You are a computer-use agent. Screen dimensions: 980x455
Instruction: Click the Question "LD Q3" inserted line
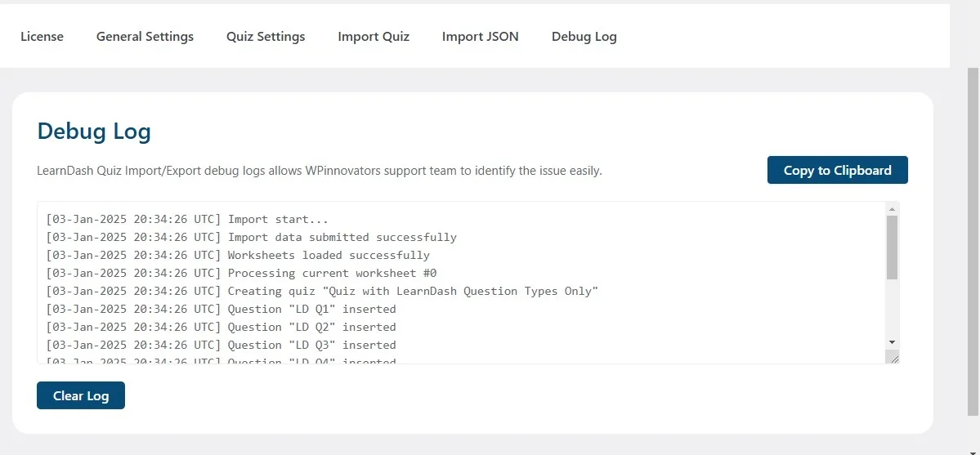221,345
